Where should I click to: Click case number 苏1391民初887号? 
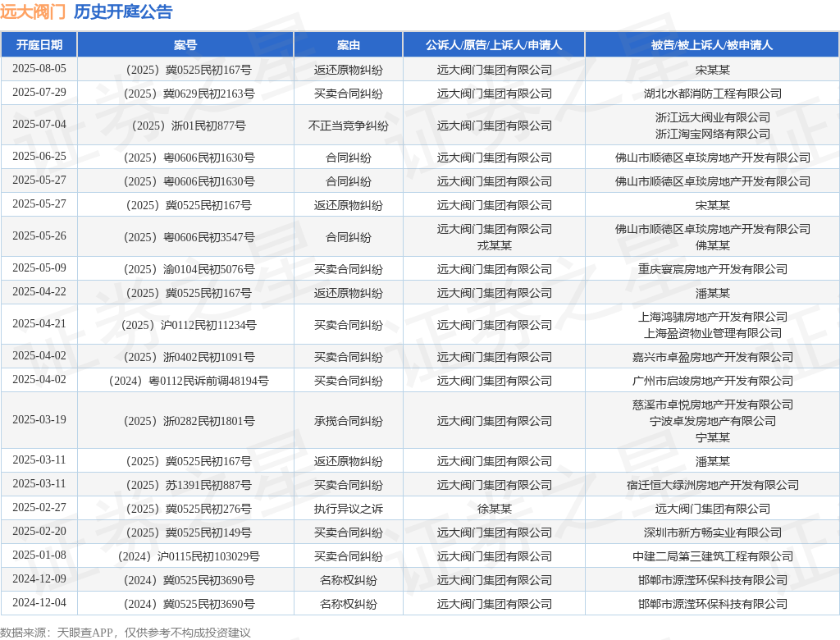coord(189,486)
